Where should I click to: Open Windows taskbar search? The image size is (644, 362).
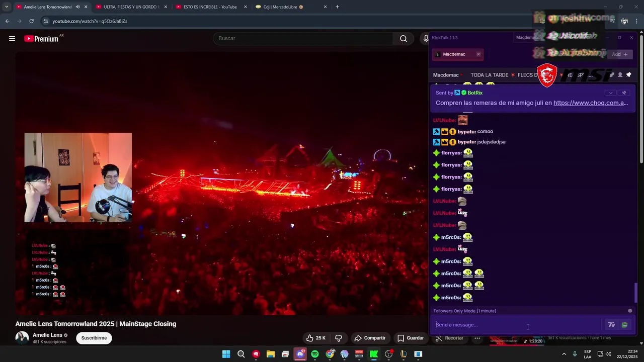pyautogui.click(x=241, y=354)
